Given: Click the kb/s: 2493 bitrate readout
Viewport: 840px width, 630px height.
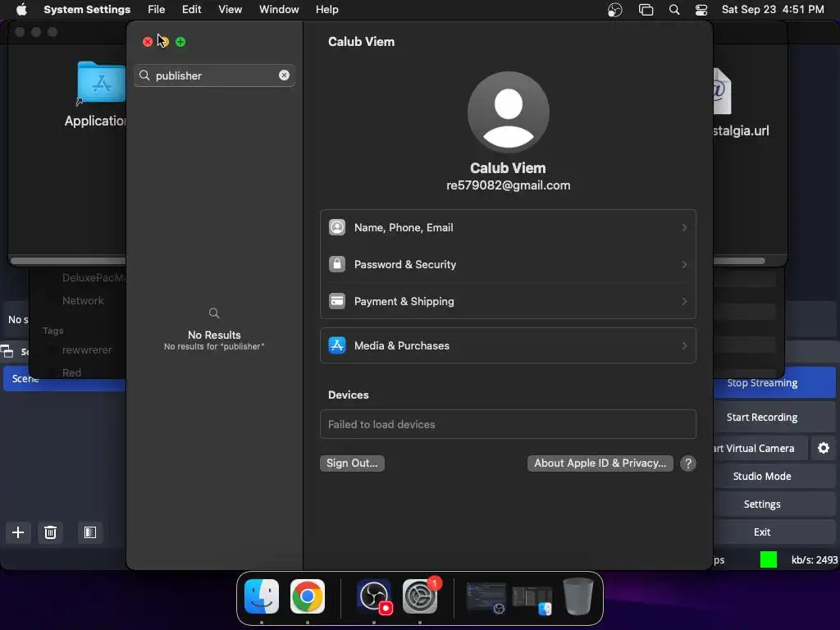Looking at the screenshot, I should (815, 559).
